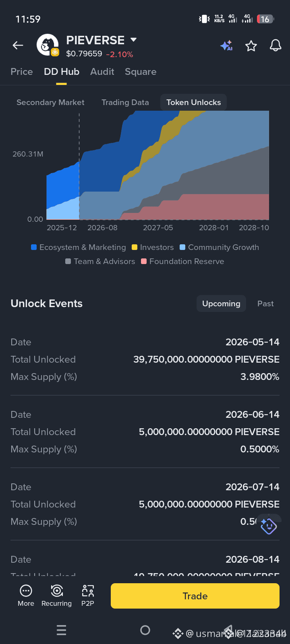The image size is (290, 644).
Task: Show Past unlock events
Action: point(265,303)
